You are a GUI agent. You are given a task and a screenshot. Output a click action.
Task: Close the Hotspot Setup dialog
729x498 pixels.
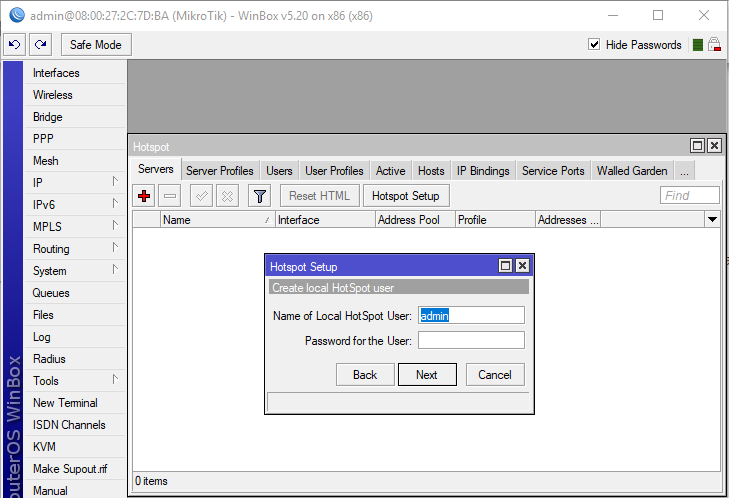click(523, 266)
